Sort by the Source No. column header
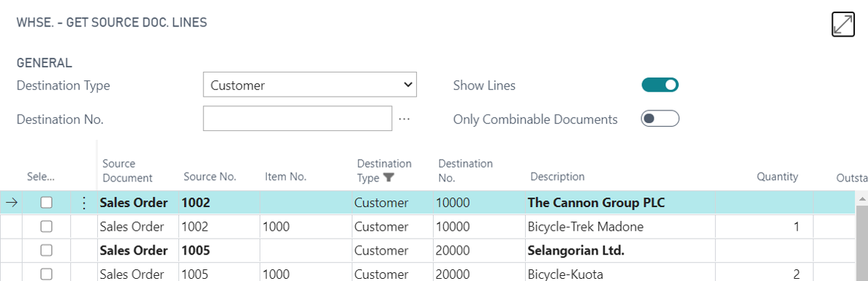The image size is (868, 281). click(210, 177)
